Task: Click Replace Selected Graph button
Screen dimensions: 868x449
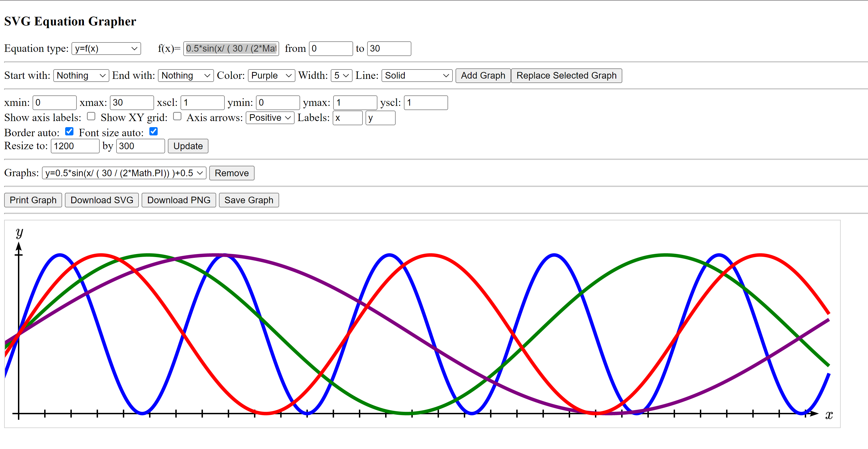Action: pos(567,75)
